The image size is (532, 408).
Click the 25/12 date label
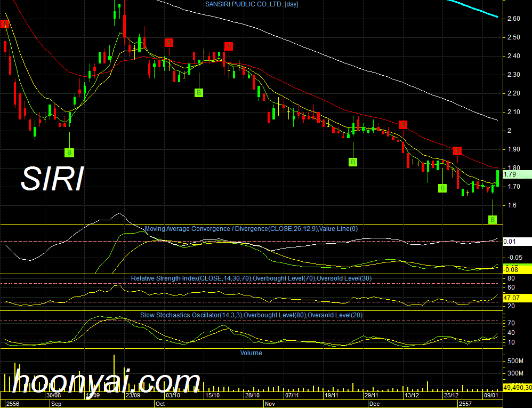click(x=452, y=395)
